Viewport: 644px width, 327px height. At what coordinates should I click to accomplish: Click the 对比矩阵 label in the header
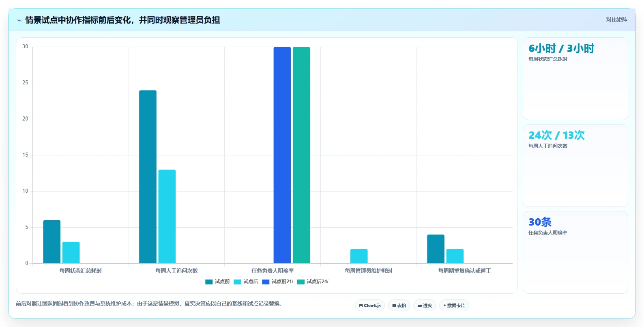click(616, 19)
